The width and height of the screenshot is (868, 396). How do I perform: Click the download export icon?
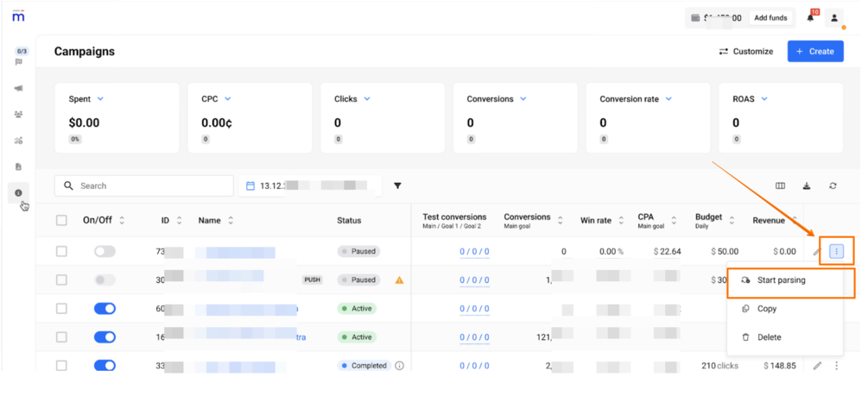tap(807, 185)
